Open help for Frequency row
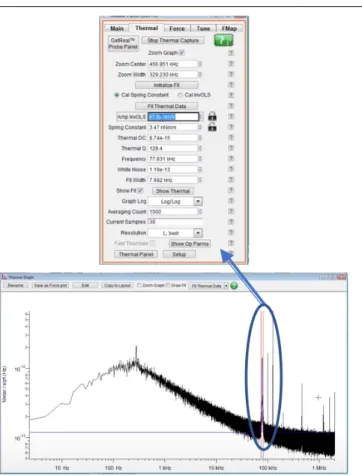This screenshot has height=476, width=362. tap(231, 159)
